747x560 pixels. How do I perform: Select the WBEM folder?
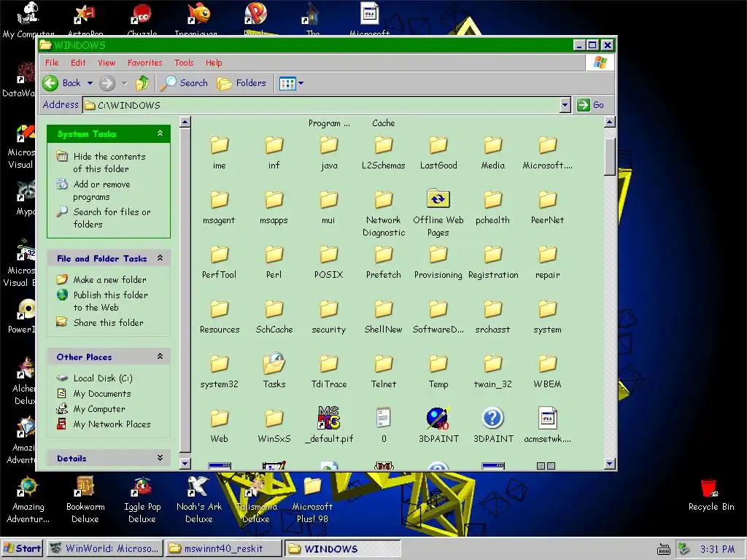point(547,371)
